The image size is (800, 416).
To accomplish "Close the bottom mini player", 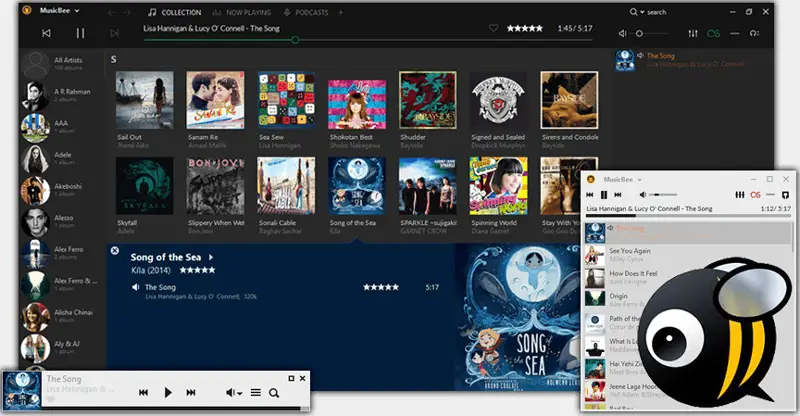I will (303, 378).
